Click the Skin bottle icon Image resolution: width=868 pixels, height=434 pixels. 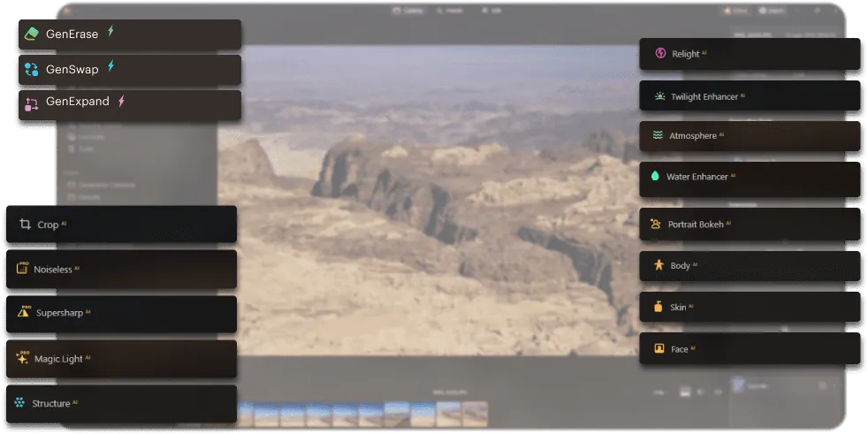point(658,307)
